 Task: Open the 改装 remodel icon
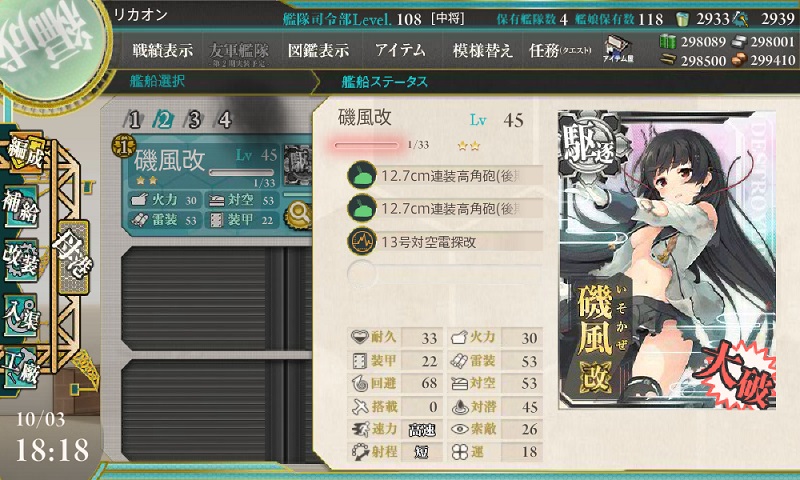[x=21, y=260]
